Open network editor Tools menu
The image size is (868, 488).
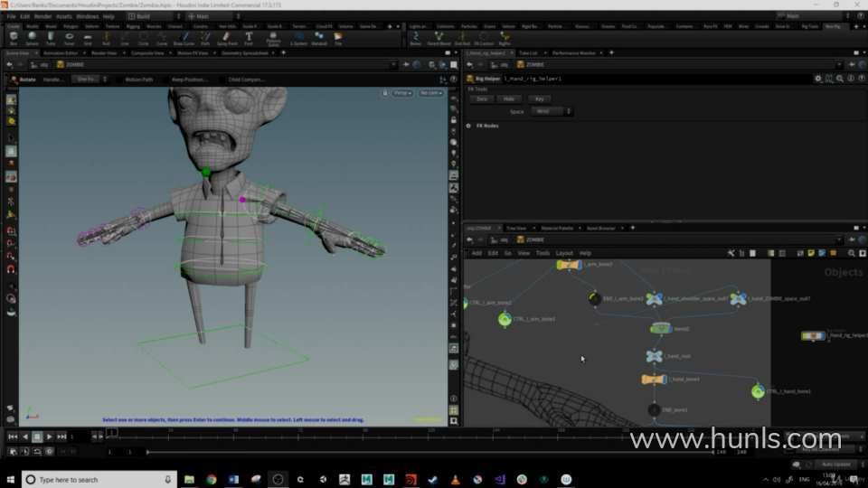(542, 253)
